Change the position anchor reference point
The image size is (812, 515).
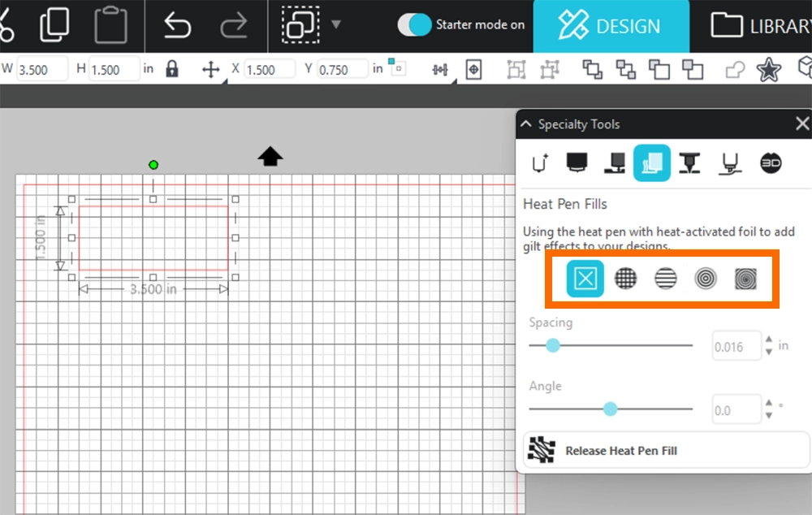pos(397,67)
